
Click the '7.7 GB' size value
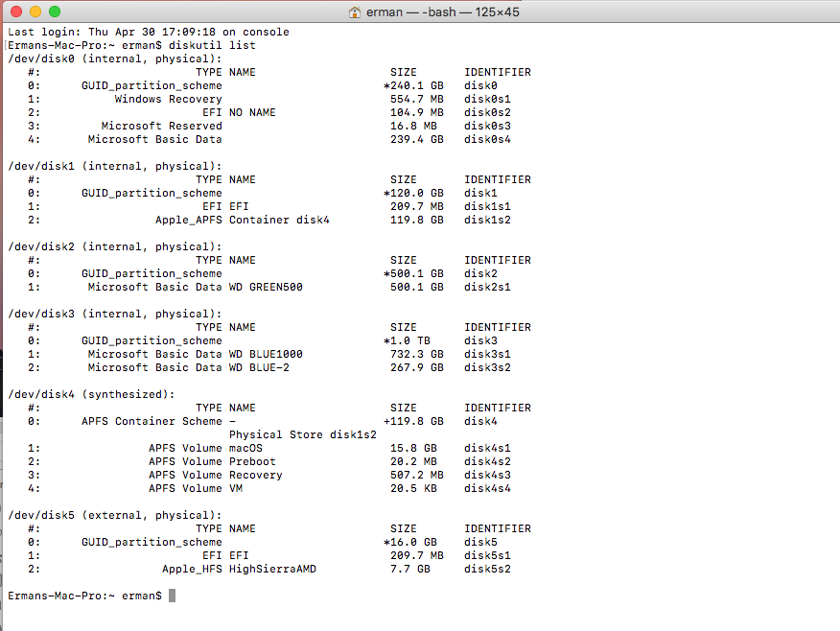(x=410, y=569)
